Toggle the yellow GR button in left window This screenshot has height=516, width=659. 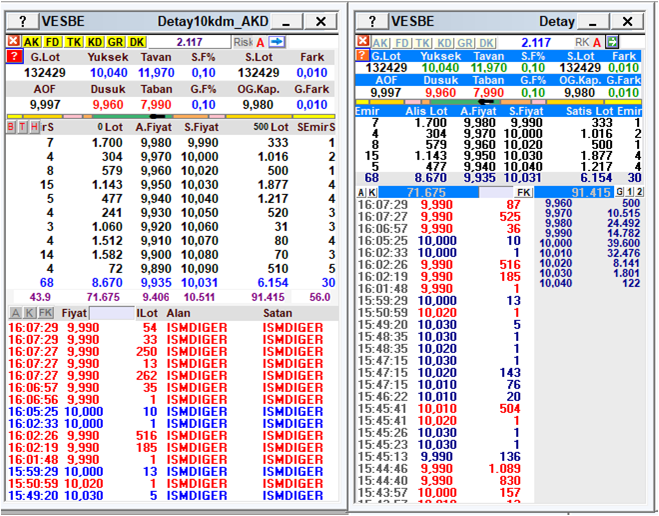[x=116, y=42]
